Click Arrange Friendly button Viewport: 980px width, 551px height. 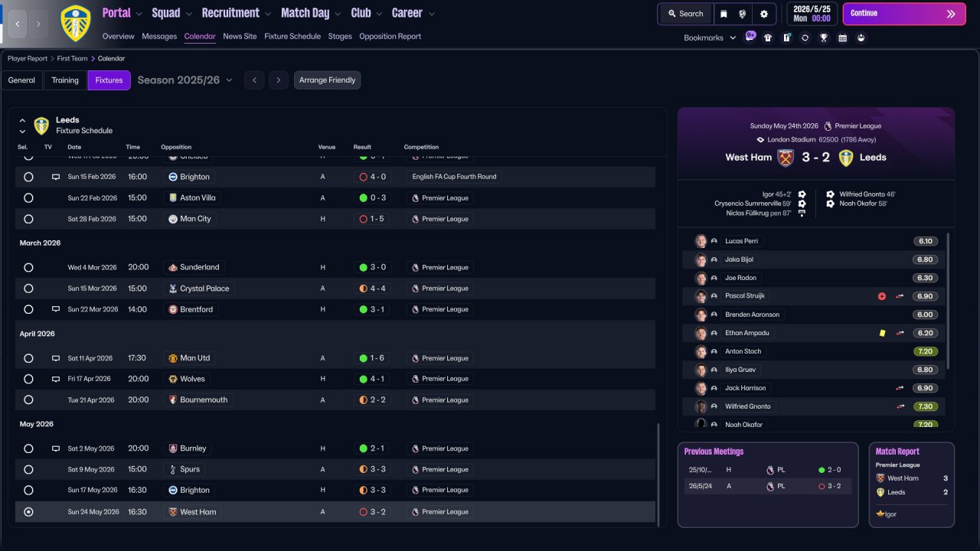[327, 80]
